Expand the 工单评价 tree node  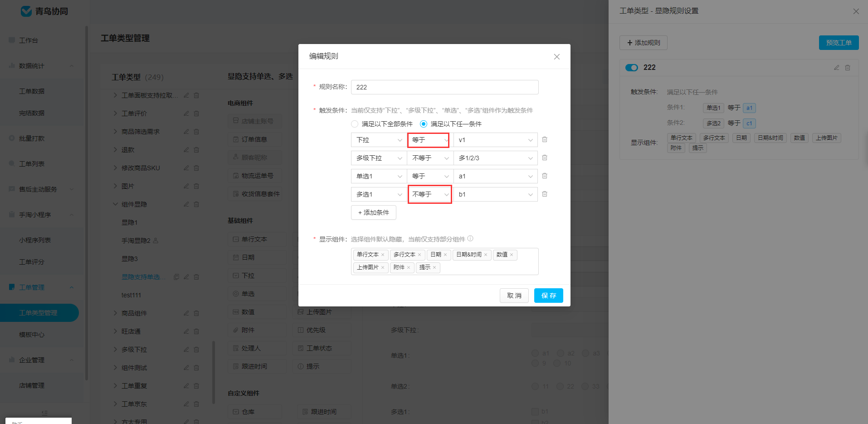pyautogui.click(x=115, y=113)
